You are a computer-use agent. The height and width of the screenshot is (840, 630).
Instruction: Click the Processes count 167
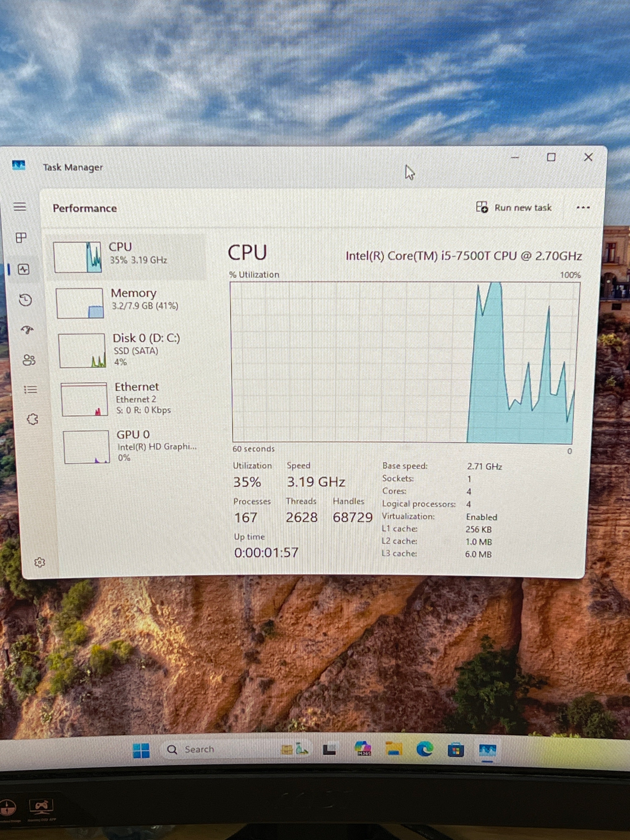pyautogui.click(x=246, y=517)
